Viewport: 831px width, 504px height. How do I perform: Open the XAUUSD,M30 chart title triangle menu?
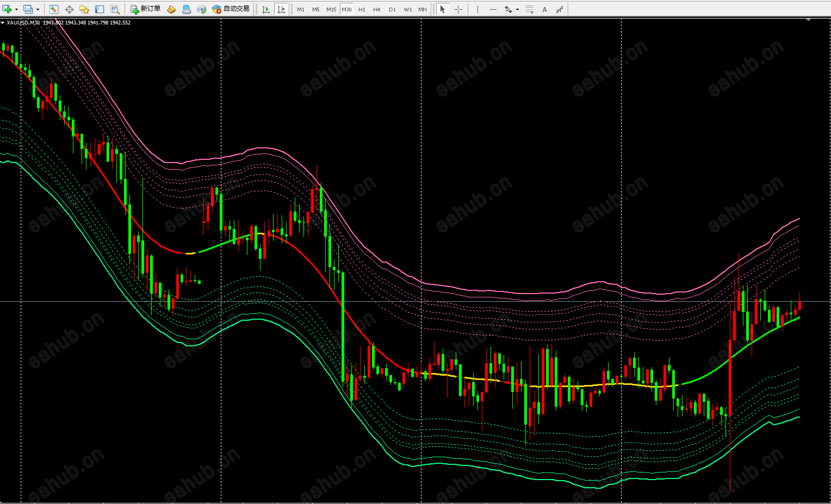3,23
